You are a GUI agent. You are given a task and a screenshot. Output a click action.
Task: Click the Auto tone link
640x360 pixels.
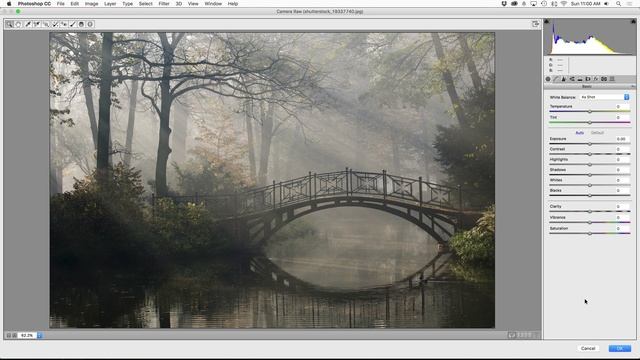click(x=579, y=133)
